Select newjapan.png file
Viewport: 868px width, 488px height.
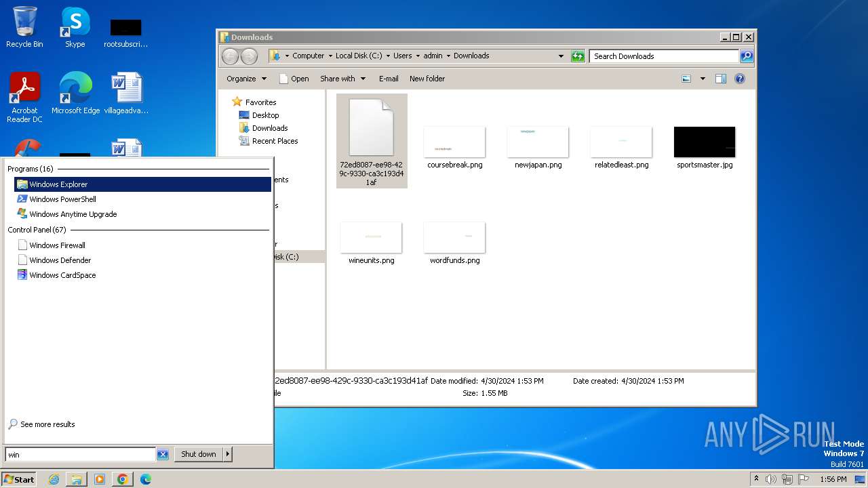click(x=538, y=147)
